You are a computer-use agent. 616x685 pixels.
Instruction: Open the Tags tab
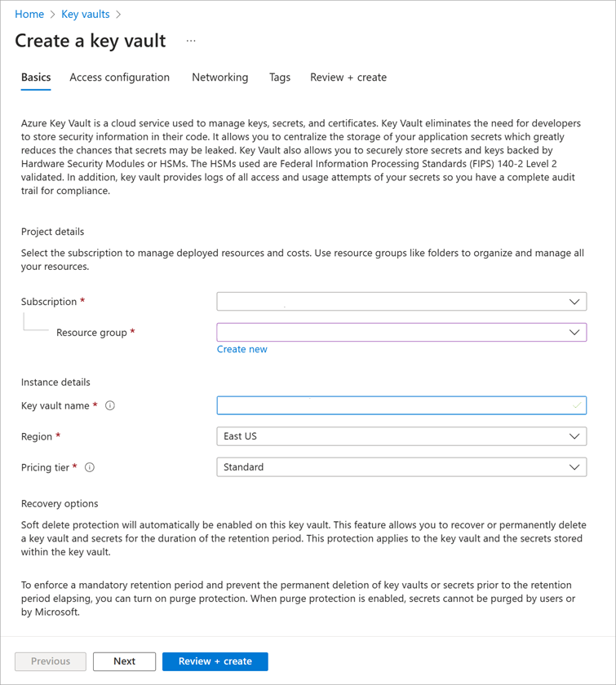[x=280, y=77]
